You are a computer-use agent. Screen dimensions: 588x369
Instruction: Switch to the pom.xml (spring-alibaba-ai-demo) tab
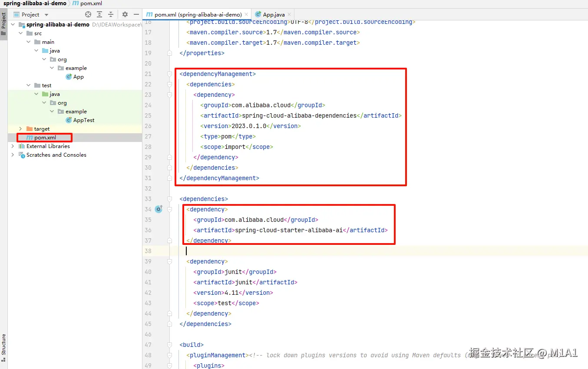pyautogui.click(x=198, y=14)
